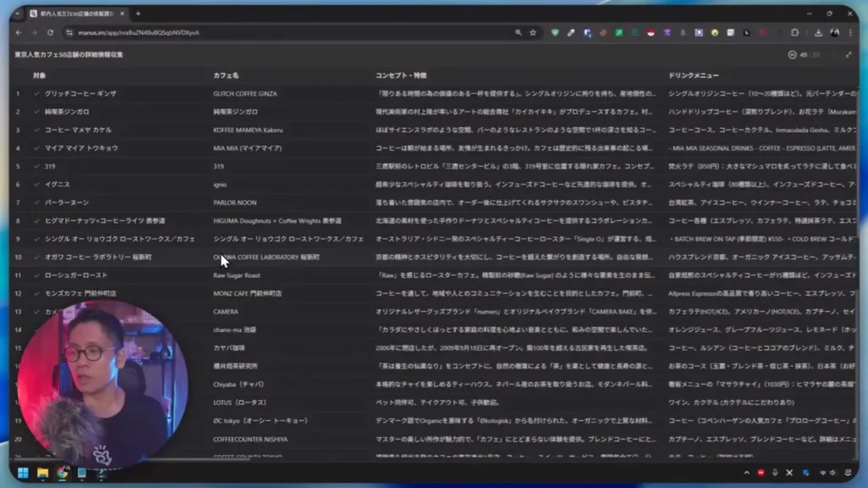Screen dimensions: 868x488
Task: Open File Explorer from taskbar
Action: (42, 473)
